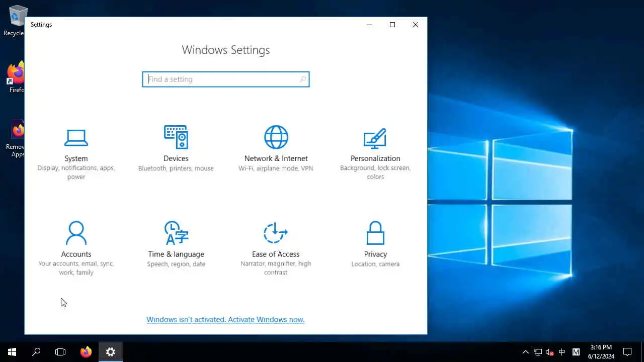Click 'Narrator, magnifier, high contrast' description
This screenshot has width=644, height=362.
point(276,268)
